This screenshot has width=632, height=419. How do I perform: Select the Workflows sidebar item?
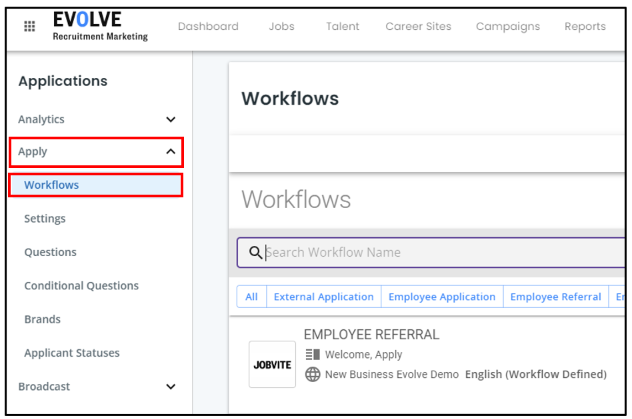[x=96, y=185]
